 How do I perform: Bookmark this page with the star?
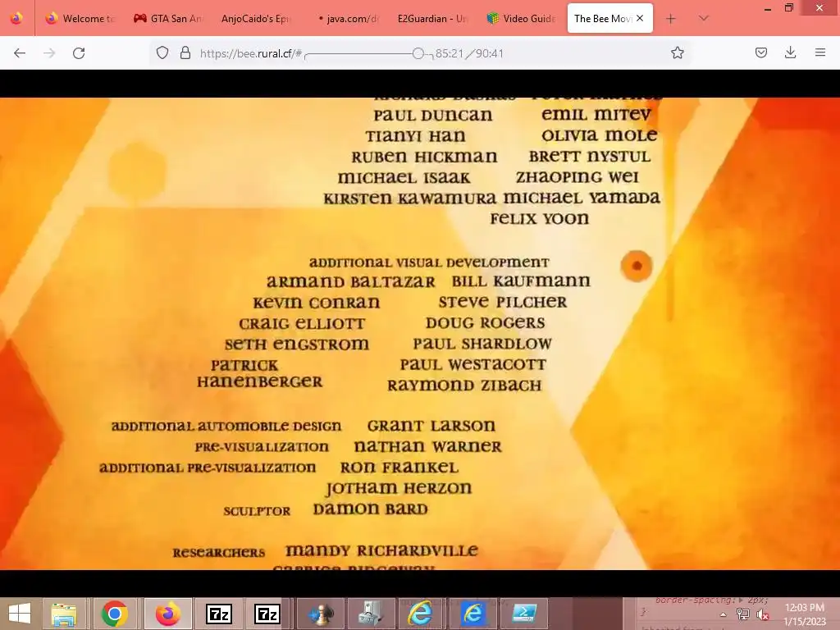pos(677,53)
